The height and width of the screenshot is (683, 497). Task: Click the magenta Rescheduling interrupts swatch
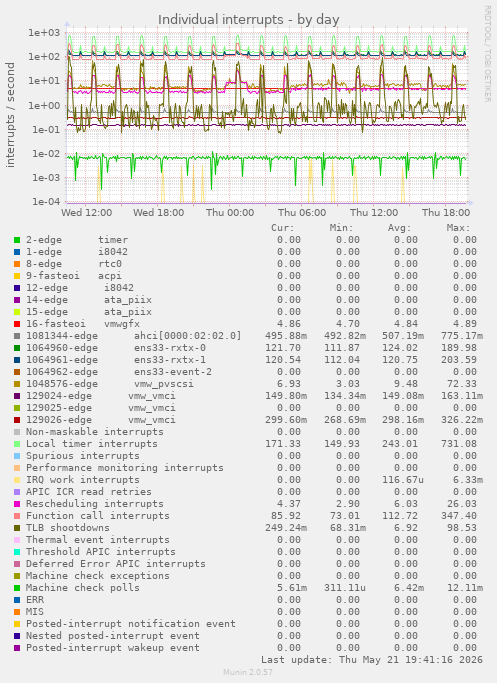[x=17, y=504]
